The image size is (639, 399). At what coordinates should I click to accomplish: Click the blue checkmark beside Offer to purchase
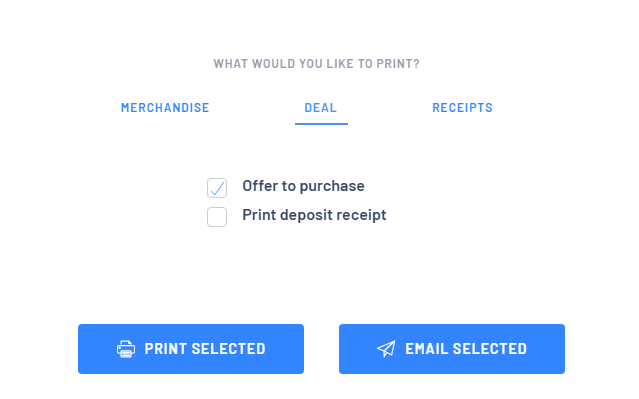[x=217, y=188]
